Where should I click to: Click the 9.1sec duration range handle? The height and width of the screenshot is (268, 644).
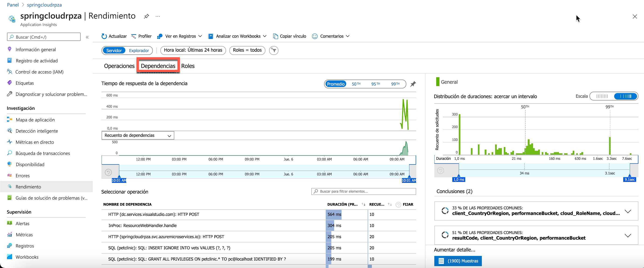pyautogui.click(x=630, y=179)
